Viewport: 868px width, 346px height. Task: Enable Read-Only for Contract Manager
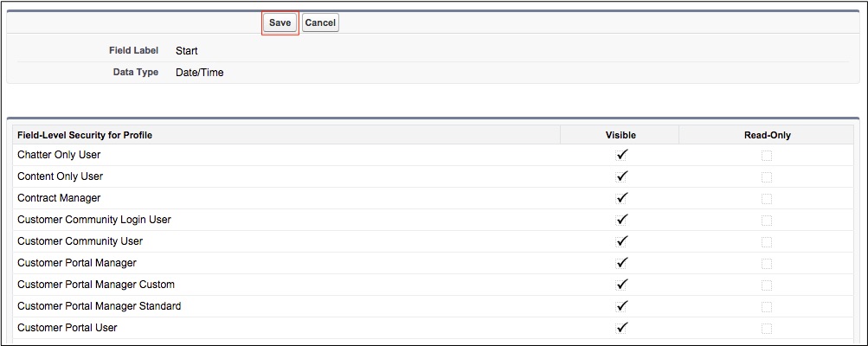click(767, 199)
